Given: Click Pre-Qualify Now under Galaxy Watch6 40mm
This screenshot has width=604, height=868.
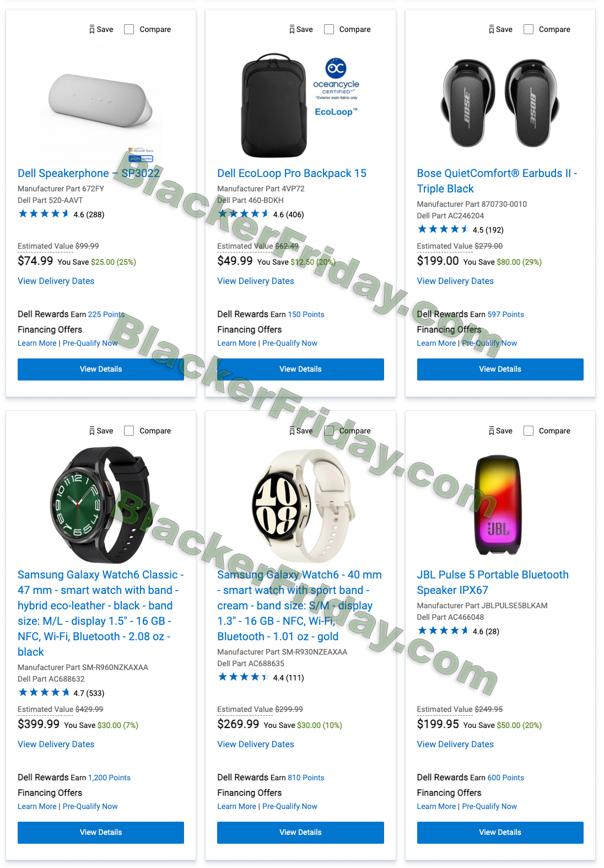Looking at the screenshot, I should tap(290, 806).
